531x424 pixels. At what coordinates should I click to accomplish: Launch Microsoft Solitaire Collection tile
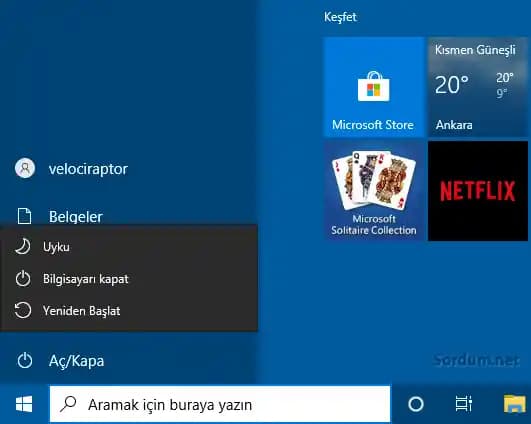coord(374,191)
